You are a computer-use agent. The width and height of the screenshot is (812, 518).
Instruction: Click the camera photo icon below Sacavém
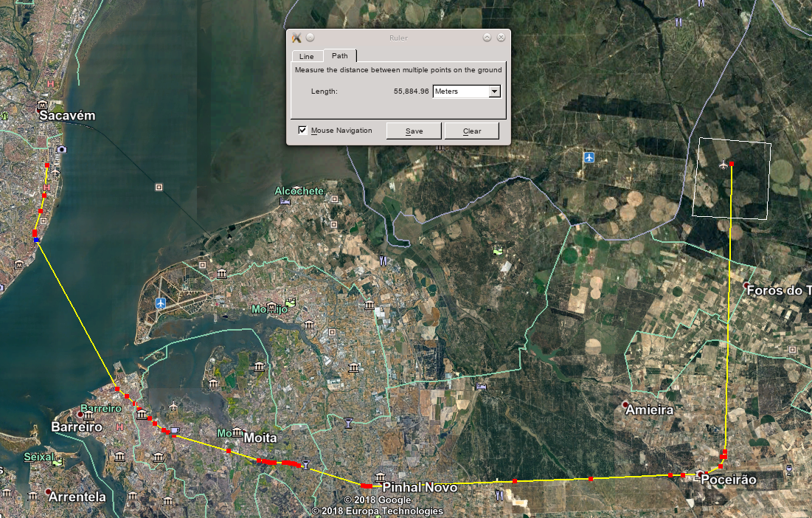coord(62,149)
